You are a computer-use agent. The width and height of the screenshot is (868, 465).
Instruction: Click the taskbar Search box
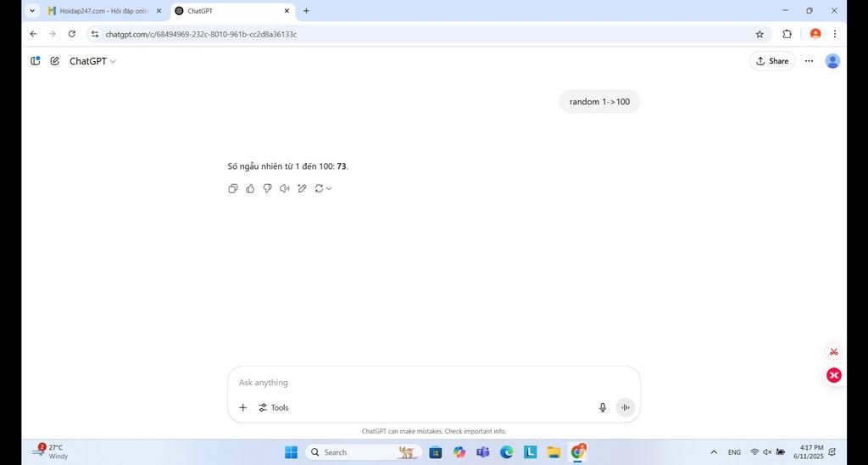pos(363,452)
